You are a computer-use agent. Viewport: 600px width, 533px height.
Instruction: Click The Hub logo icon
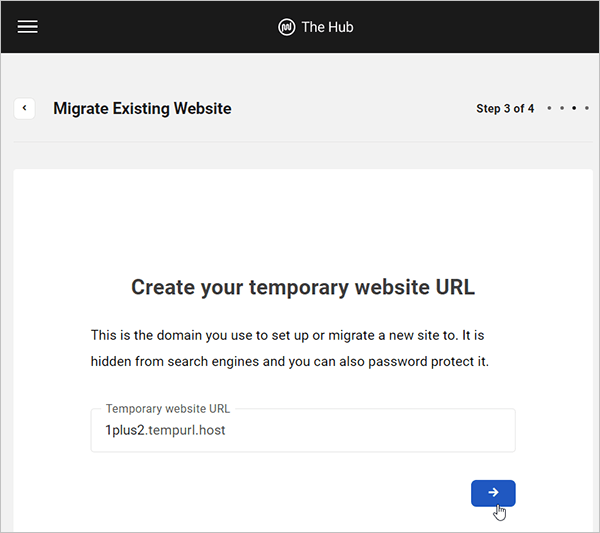click(x=287, y=27)
